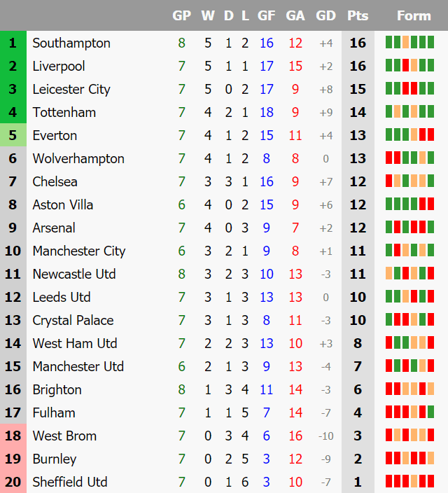Open the Liverpool team link

59,66
